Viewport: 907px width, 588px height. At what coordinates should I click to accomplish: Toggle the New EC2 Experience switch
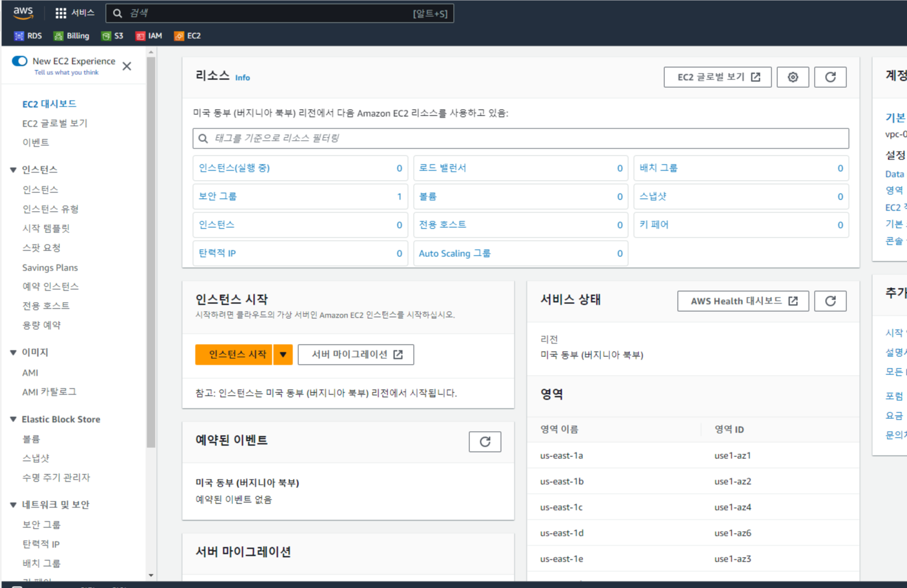click(19, 61)
